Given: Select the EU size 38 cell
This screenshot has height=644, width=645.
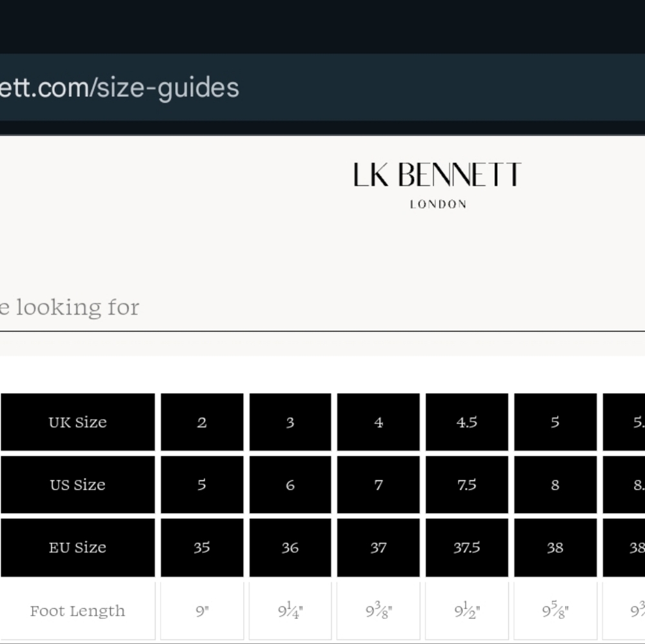Looking at the screenshot, I should tap(555, 547).
